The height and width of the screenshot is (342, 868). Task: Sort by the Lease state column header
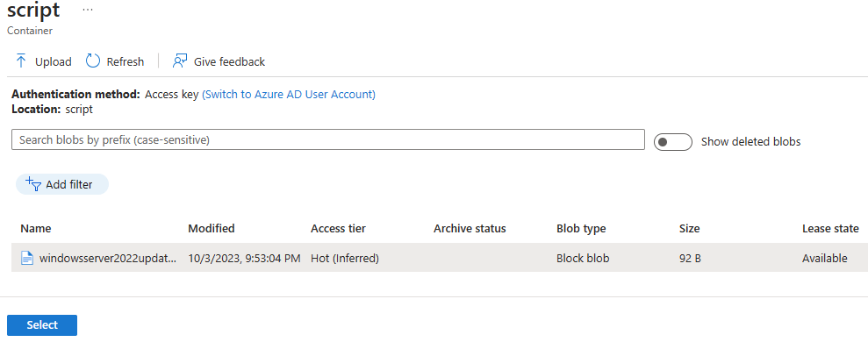pyautogui.click(x=830, y=228)
